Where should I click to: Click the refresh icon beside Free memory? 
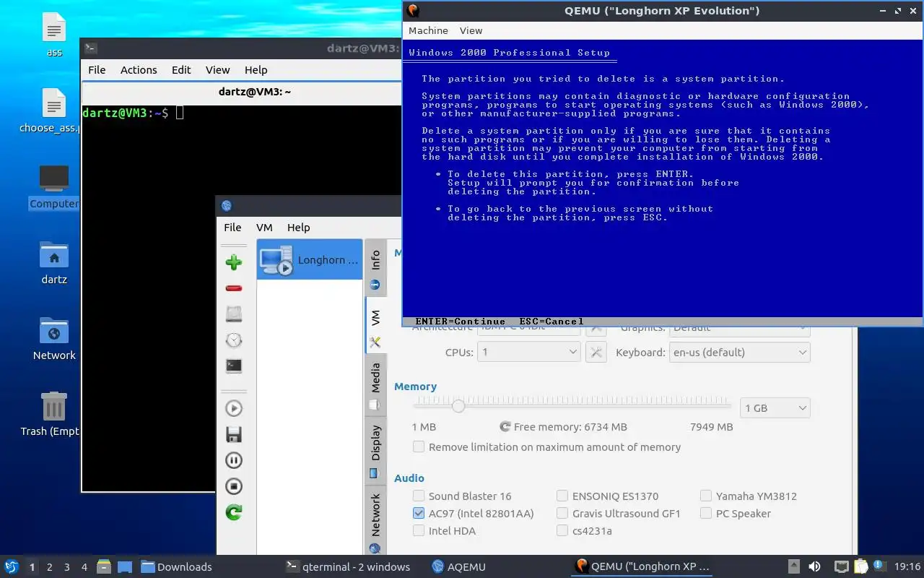pos(505,427)
